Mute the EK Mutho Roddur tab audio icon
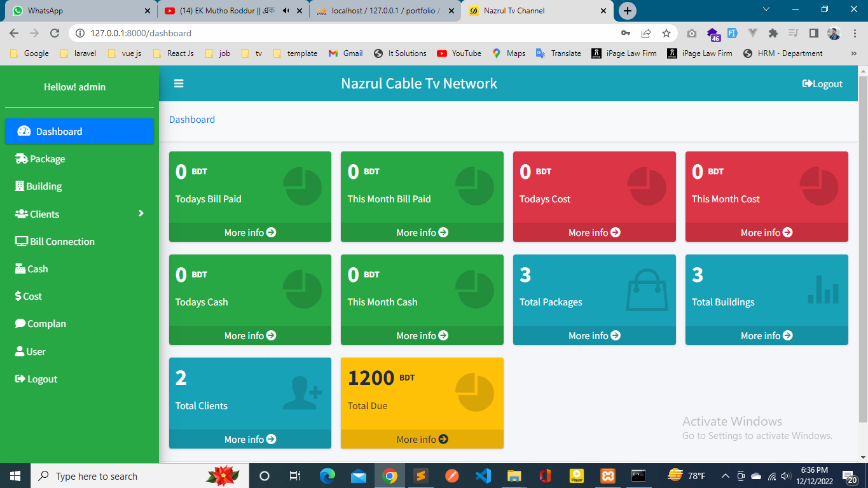 286,11
